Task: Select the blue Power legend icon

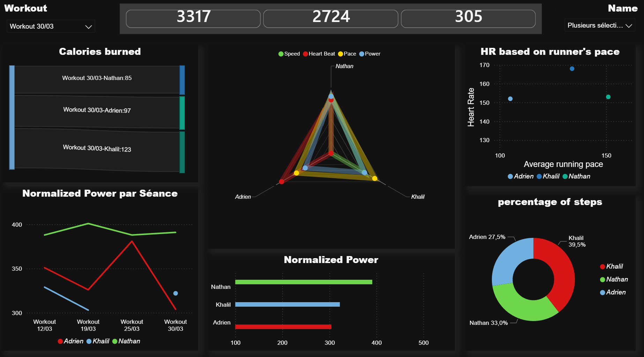Action: [x=361, y=54]
